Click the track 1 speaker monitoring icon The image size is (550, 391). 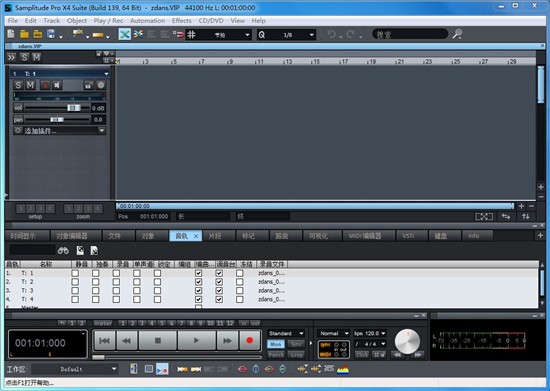point(57,85)
